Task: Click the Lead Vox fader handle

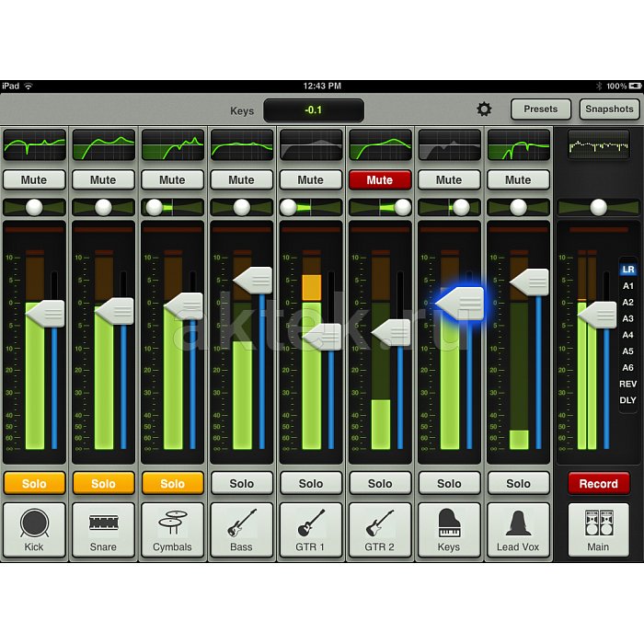Action: (529, 282)
